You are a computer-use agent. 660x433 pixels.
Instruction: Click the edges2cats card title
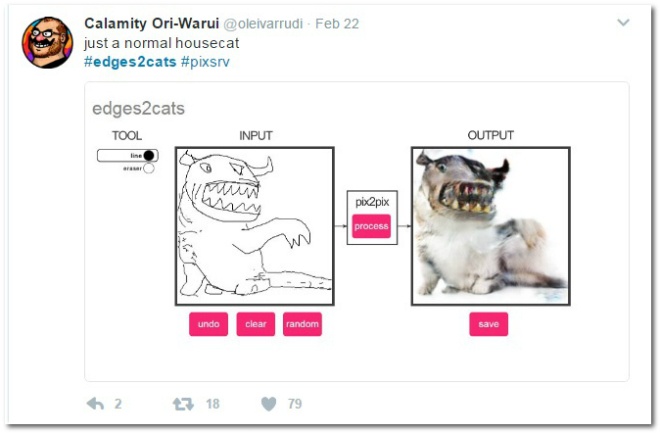click(x=138, y=109)
